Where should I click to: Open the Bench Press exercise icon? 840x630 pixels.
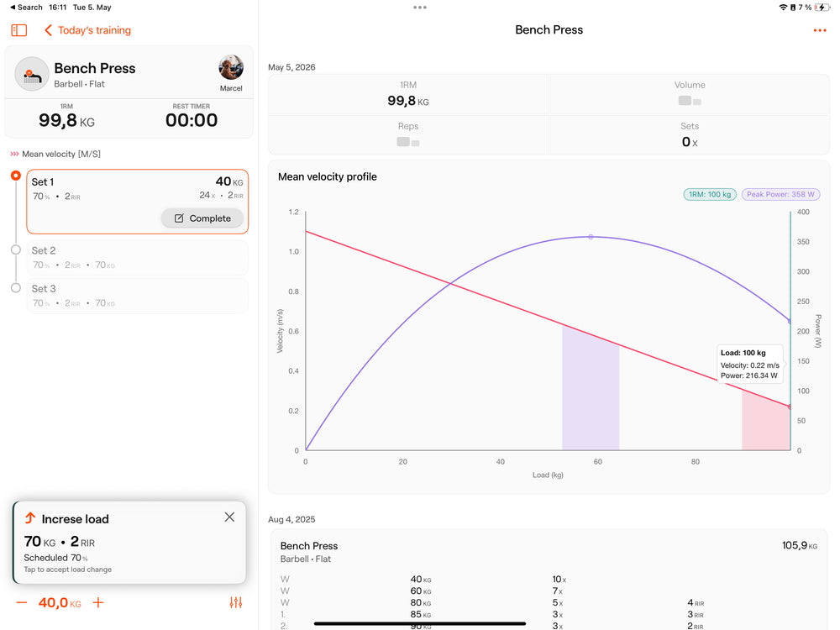(x=32, y=74)
